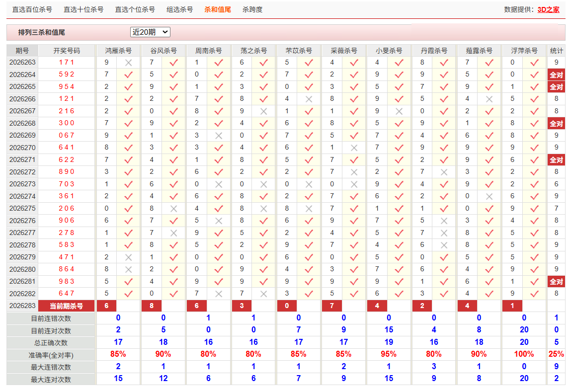Click the 95% accuracy value for 小旻
Screen dimensions: 569x392
389,354
